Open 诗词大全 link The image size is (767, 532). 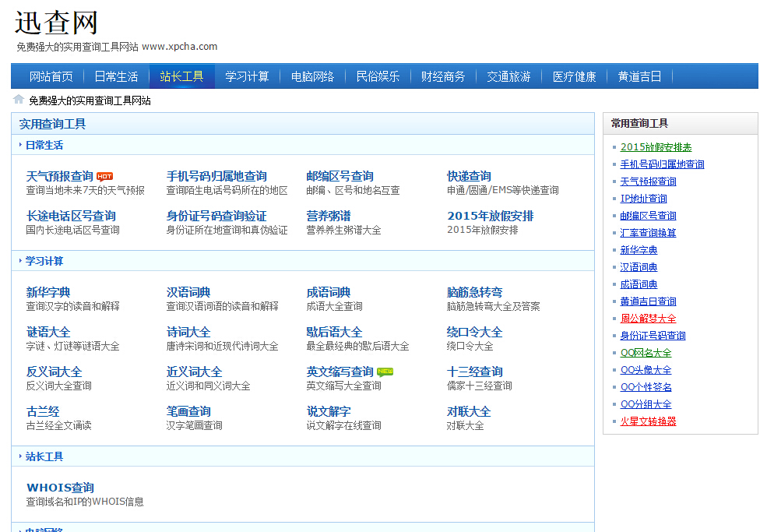(188, 332)
